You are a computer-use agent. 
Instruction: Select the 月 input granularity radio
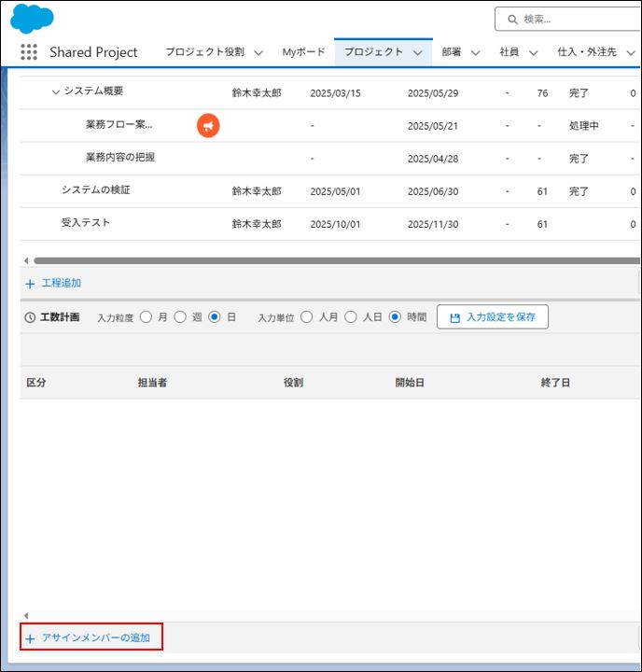point(146,317)
